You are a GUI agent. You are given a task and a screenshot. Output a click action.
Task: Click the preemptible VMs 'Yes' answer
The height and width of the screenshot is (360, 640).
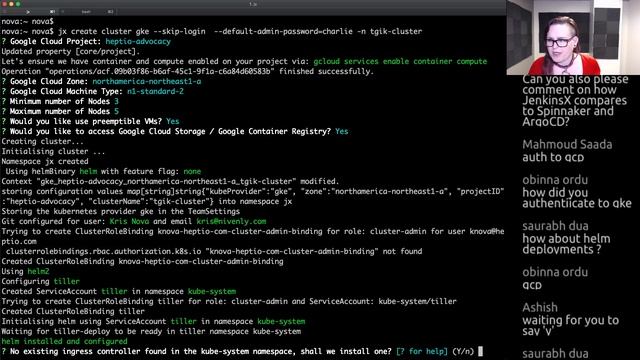(173, 121)
